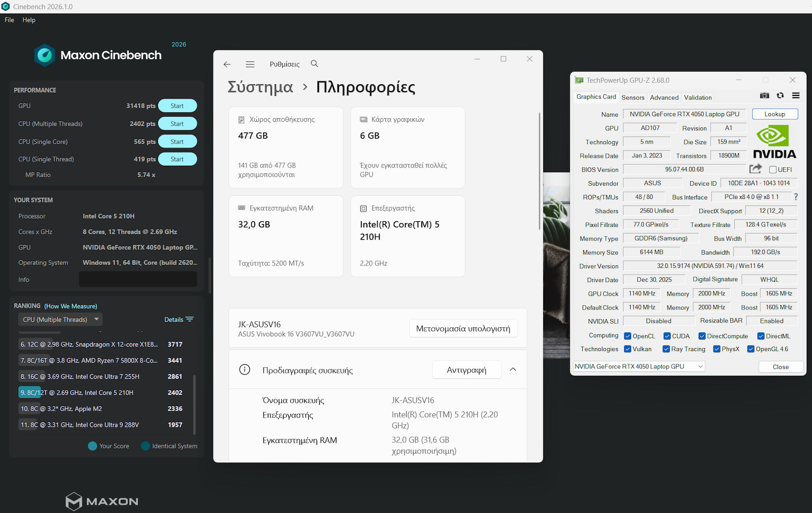Start the CPU (Multiple Threads) benchmark
Image resolution: width=812 pixels, height=513 pixels.
click(x=177, y=124)
